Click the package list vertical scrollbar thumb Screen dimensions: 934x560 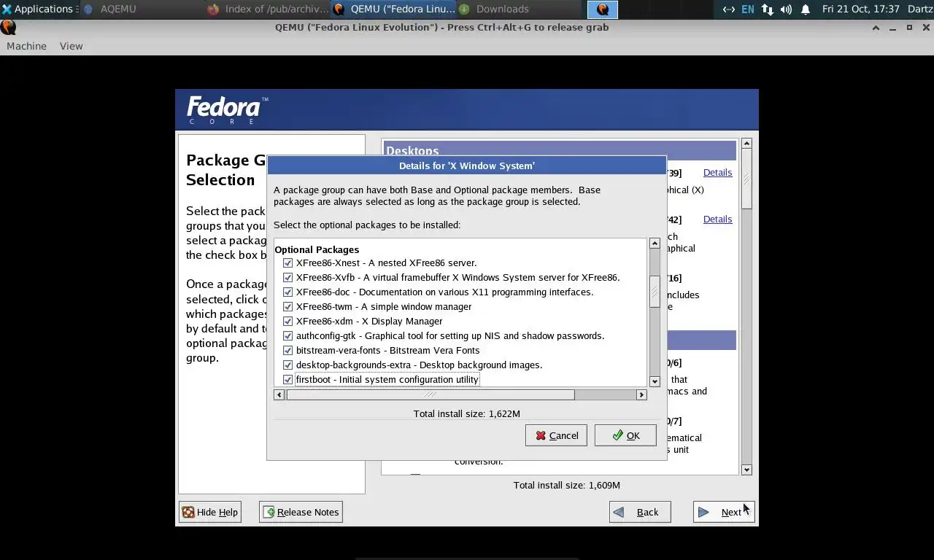click(x=655, y=291)
